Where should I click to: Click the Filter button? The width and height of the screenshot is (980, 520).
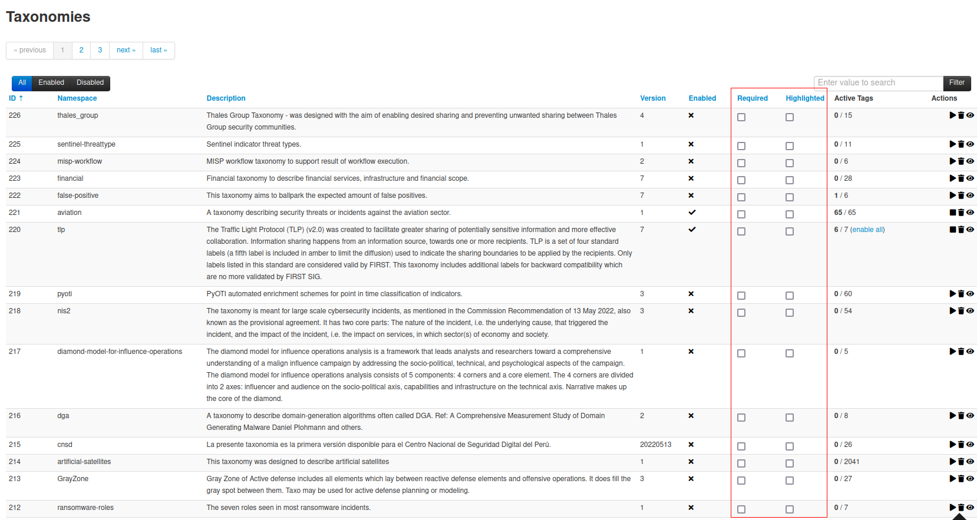(x=957, y=83)
